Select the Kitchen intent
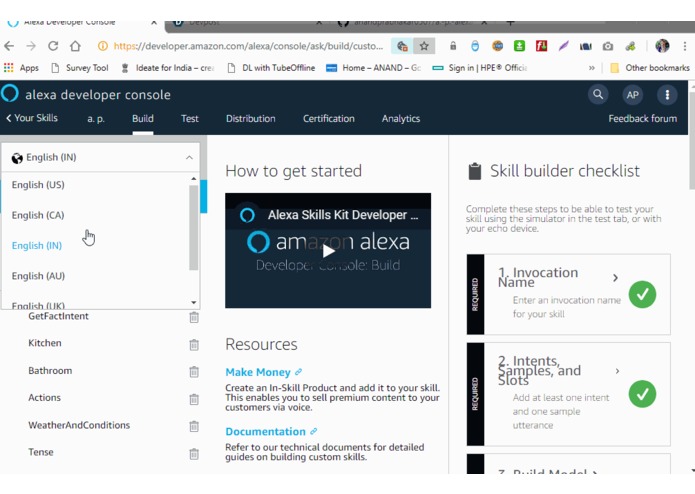Viewport: 695px width, 494px height. click(x=45, y=343)
